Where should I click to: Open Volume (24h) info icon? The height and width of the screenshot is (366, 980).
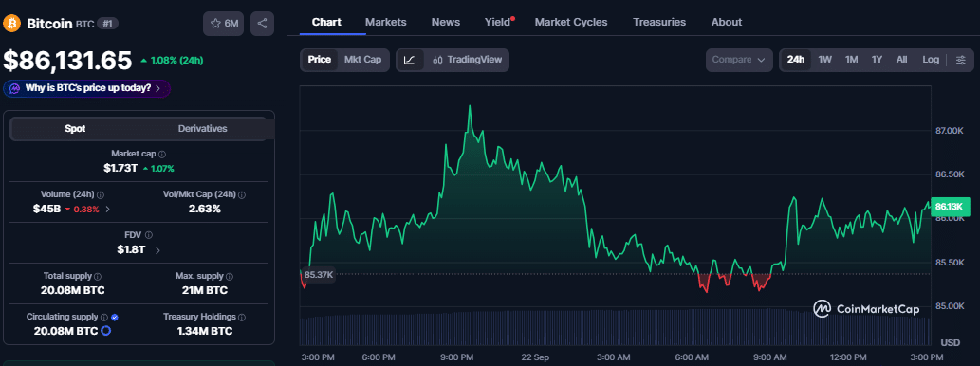point(101,195)
